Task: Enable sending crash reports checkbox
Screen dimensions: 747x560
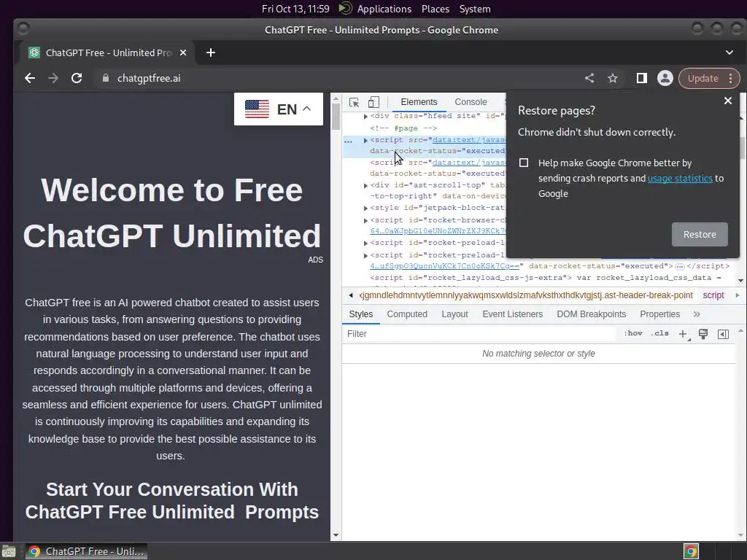Action: click(x=524, y=163)
